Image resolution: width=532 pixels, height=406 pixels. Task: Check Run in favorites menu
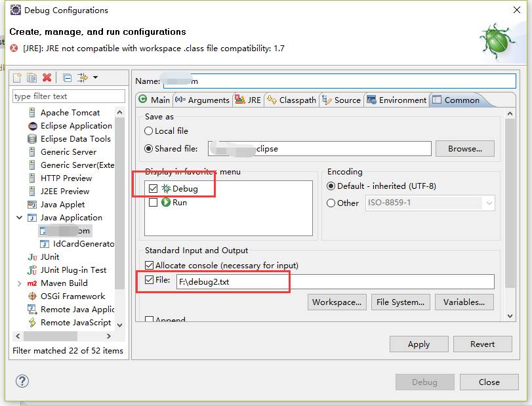(x=153, y=203)
